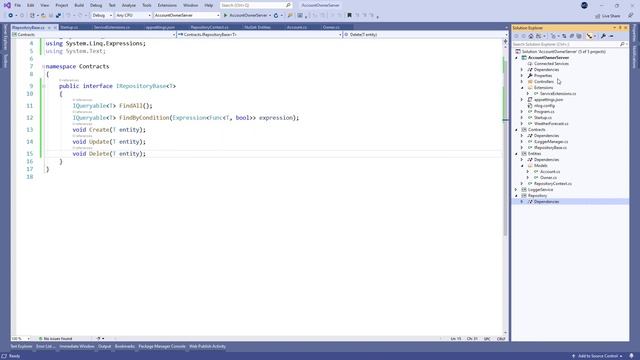Image resolution: width=640 pixels, height=360 pixels.
Task: Click the Solution Explorer sync active document icon
Action: point(564,36)
